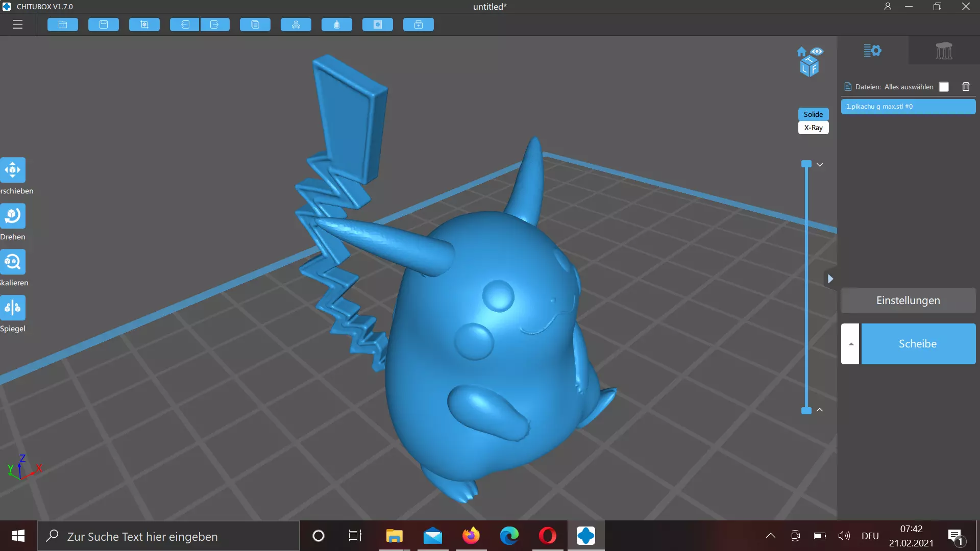The image size is (980, 551).
Task: Show hidden system tray icons
Action: (771, 536)
